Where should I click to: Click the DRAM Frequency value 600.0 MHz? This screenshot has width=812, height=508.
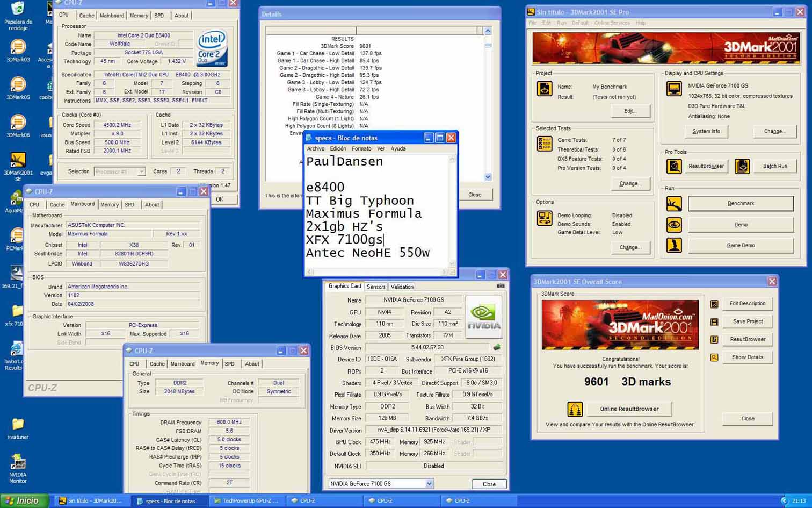pos(229,423)
